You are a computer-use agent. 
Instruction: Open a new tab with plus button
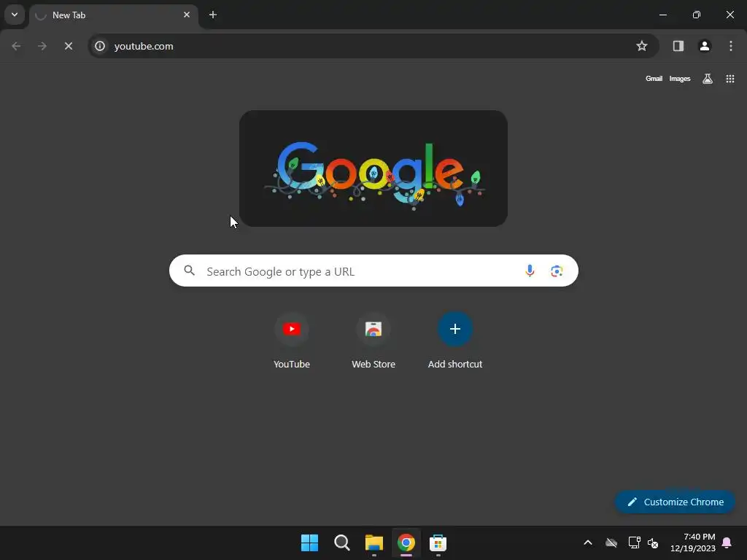tap(213, 15)
